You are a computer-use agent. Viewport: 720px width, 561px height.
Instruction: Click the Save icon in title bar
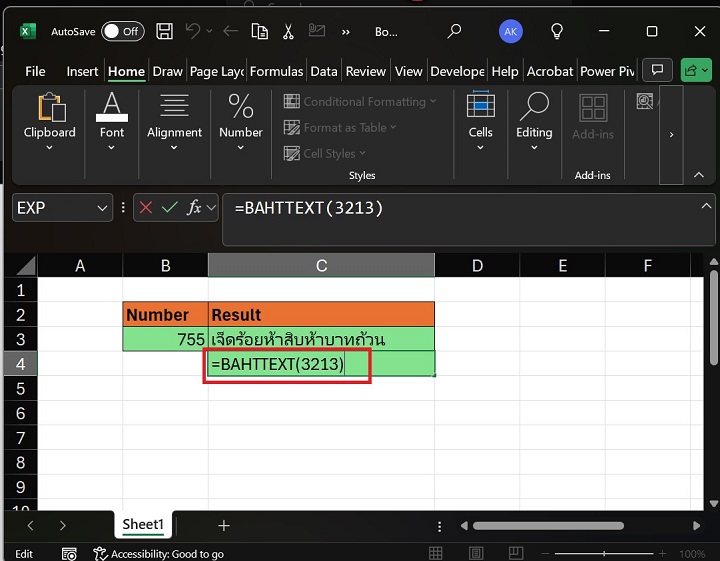point(165,31)
